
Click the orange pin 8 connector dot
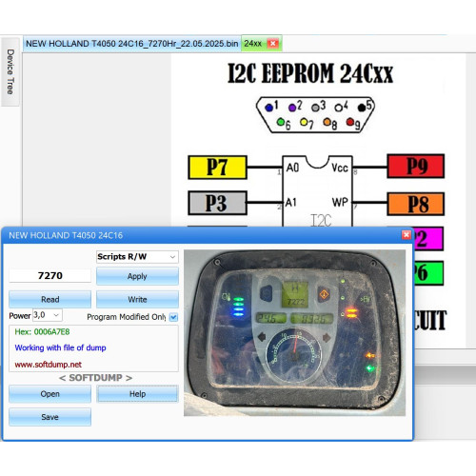(x=327, y=122)
